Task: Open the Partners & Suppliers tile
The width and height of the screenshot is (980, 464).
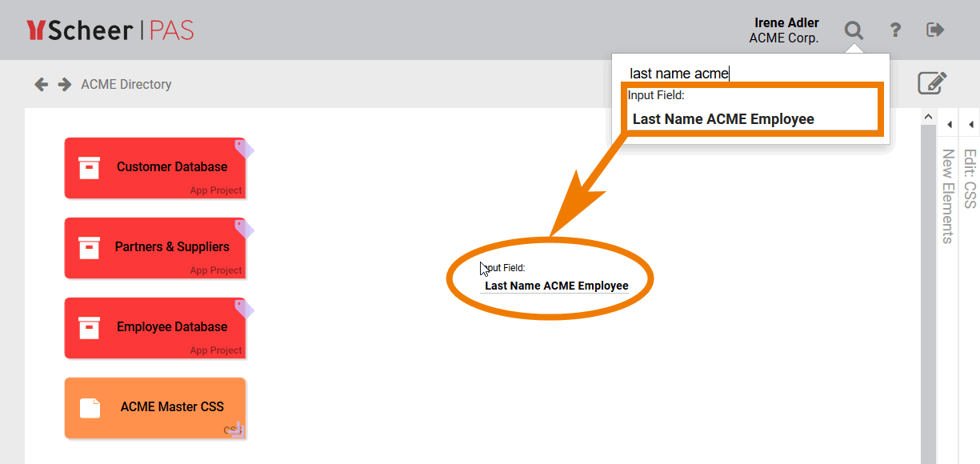Action: coord(155,248)
